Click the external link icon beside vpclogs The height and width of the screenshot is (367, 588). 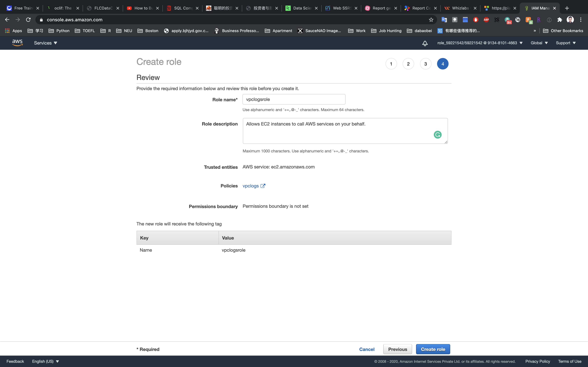point(263,186)
